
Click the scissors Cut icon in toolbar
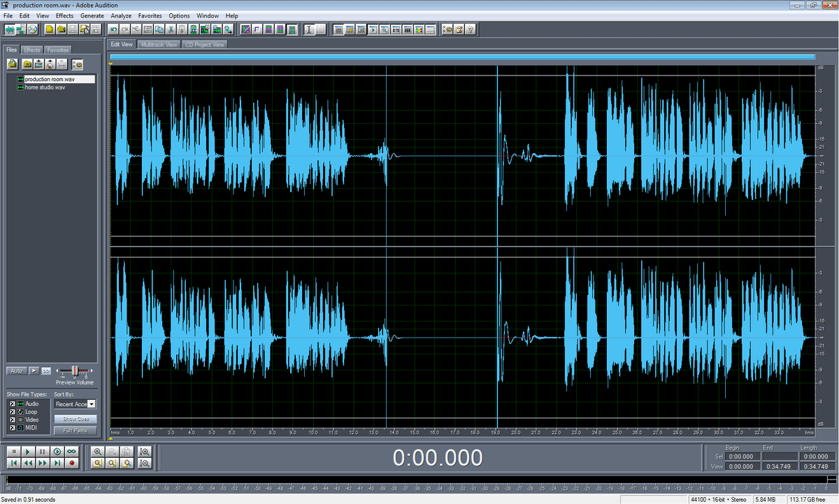(171, 29)
